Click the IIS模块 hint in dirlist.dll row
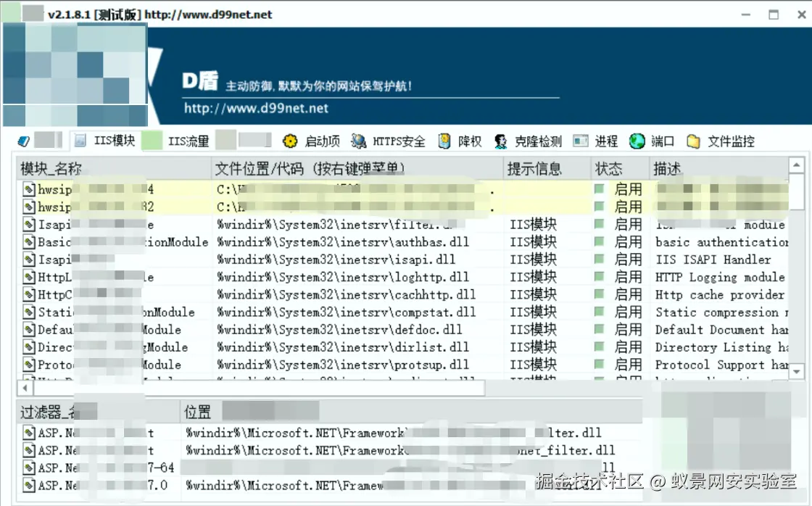 pyautogui.click(x=533, y=347)
